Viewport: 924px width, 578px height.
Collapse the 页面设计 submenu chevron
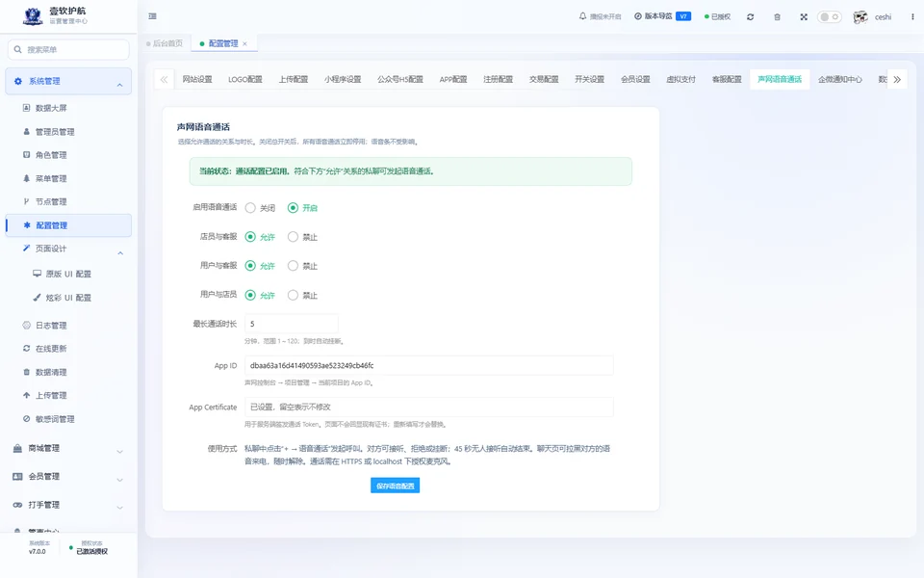(120, 253)
